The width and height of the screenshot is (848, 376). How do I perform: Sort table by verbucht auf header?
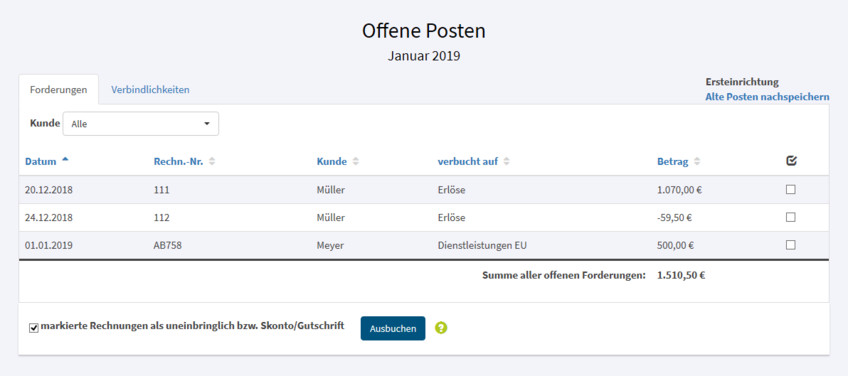(468, 161)
